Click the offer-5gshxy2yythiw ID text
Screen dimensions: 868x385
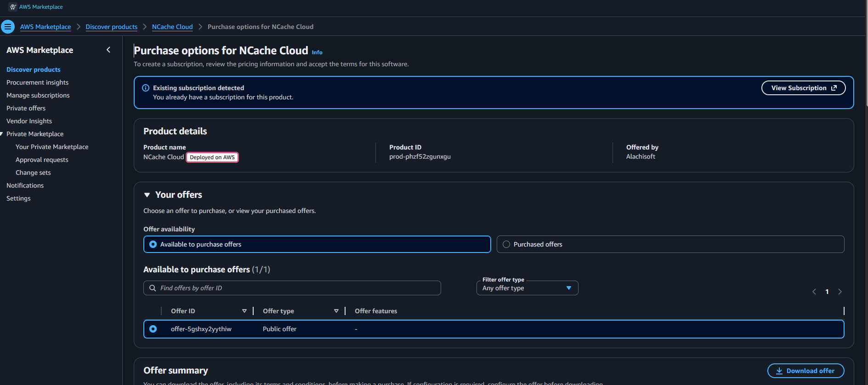coord(201,329)
